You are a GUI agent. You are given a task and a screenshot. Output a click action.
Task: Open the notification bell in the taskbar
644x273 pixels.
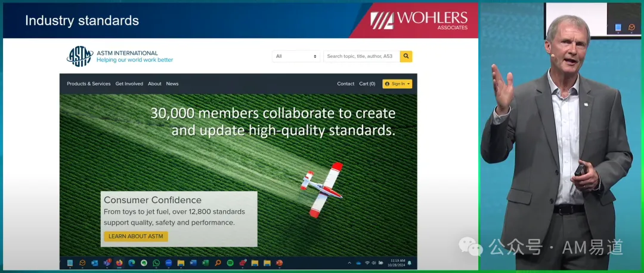[410, 263]
